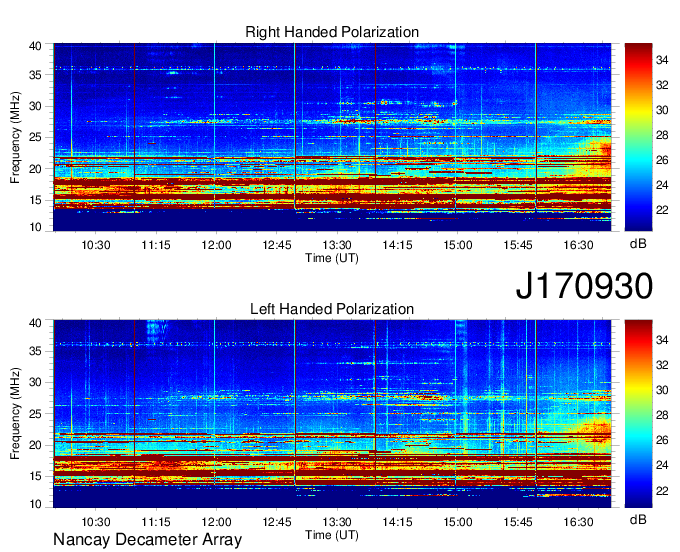
Task: Select 32 dB value on Left Handed colorbar
Action: click(662, 365)
